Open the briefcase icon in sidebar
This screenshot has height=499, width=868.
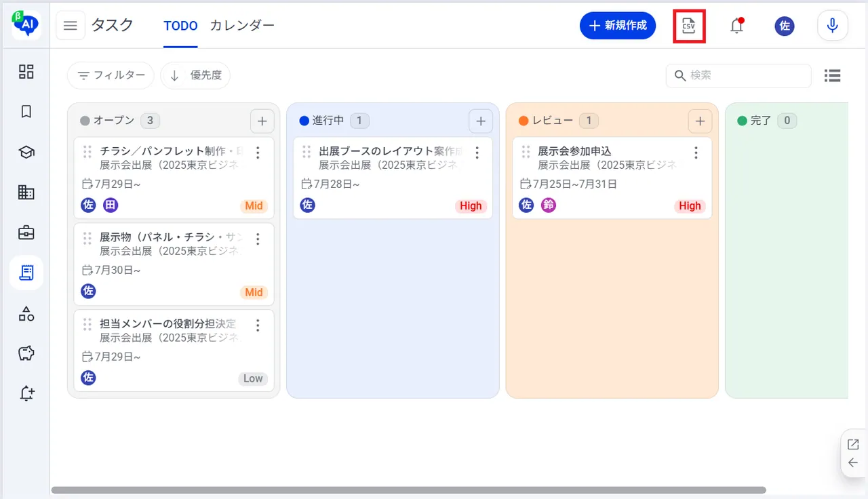(x=26, y=233)
